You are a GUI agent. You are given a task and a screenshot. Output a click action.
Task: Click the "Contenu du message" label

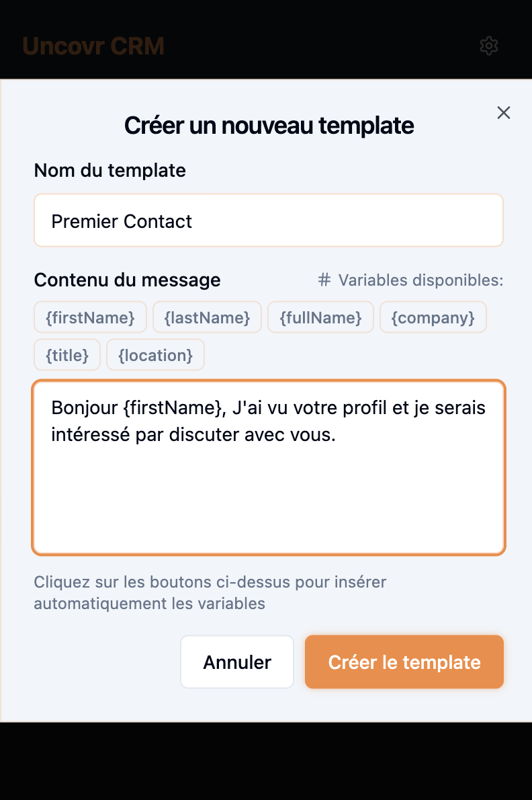(128, 280)
